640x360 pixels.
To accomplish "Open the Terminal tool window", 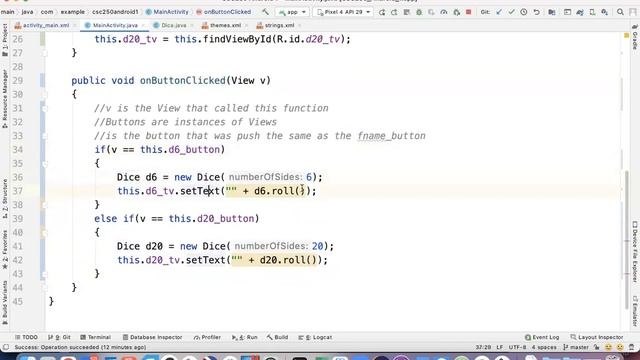I will pyautogui.click(x=96, y=337).
